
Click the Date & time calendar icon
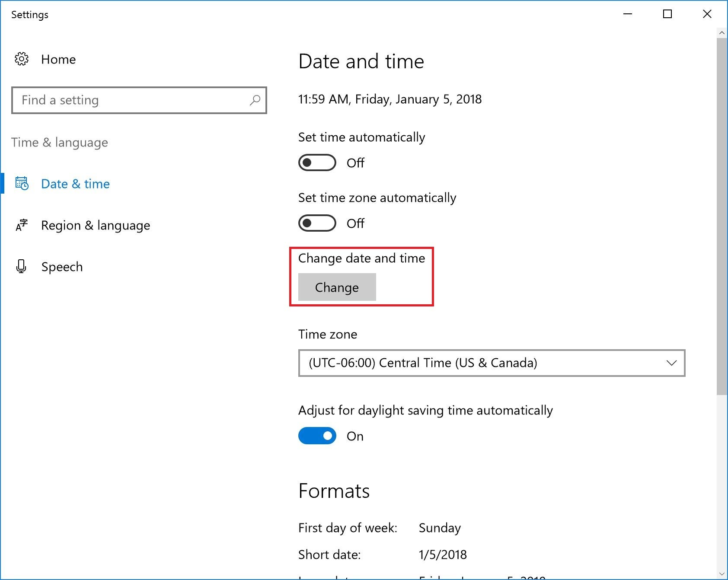click(22, 184)
